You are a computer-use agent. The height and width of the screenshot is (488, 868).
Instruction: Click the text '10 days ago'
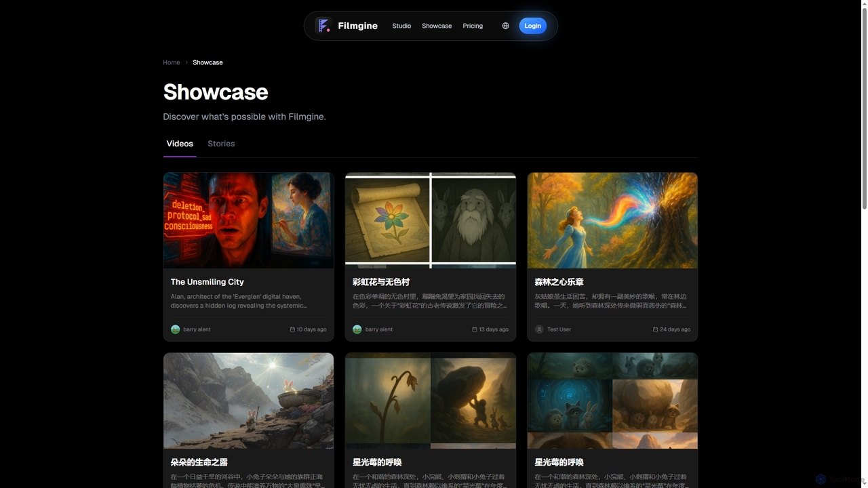tap(311, 329)
